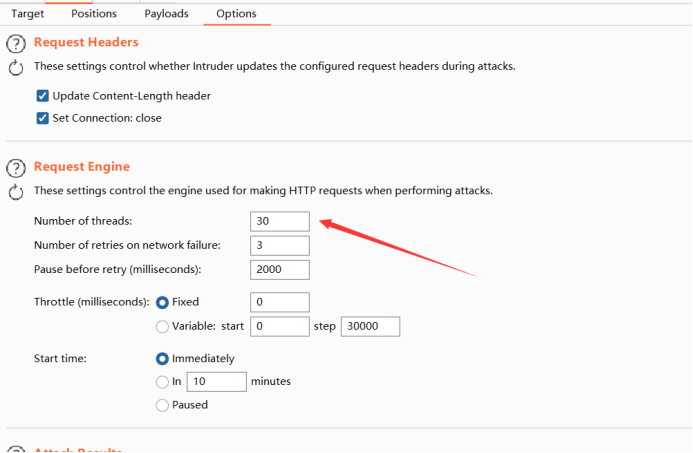Viewport: 693px width, 453px height.
Task: Click the start-in minutes input field
Action: (216, 382)
